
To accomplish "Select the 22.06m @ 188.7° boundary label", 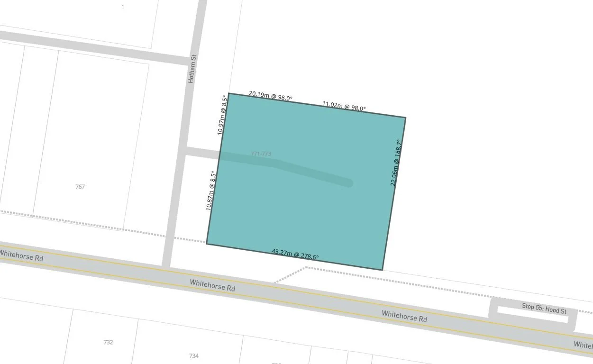I will tap(396, 163).
